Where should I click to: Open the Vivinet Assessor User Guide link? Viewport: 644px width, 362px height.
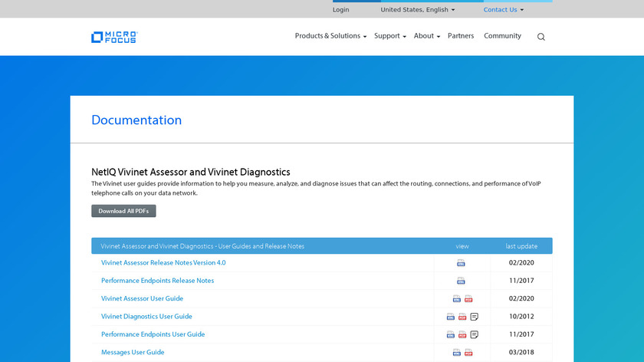[142, 298]
